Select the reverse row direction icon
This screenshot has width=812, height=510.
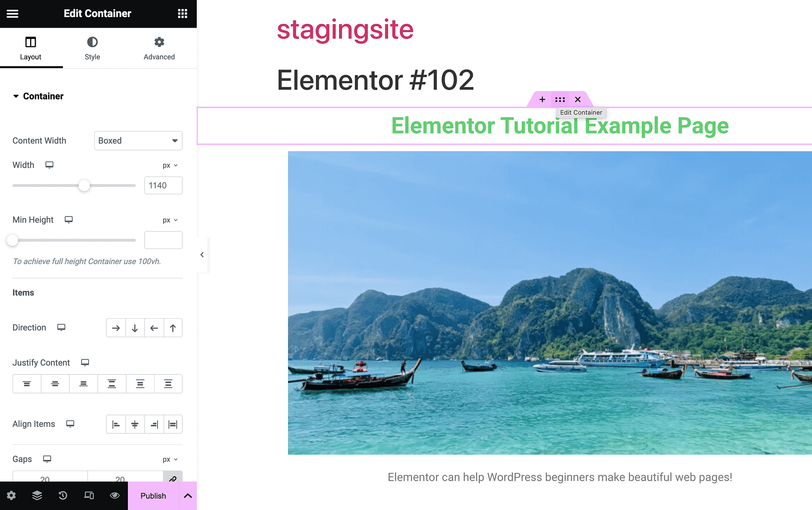click(x=153, y=328)
